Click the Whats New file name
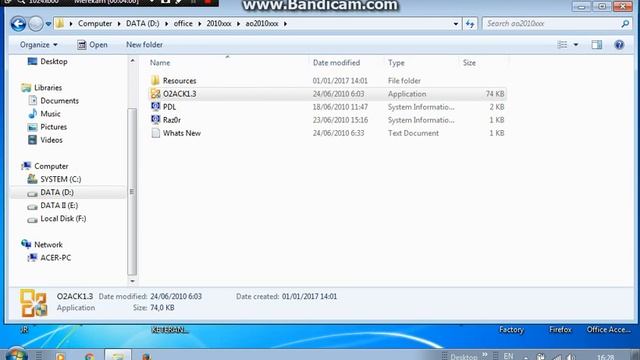Viewport: 640px width, 360px height. pos(182,133)
